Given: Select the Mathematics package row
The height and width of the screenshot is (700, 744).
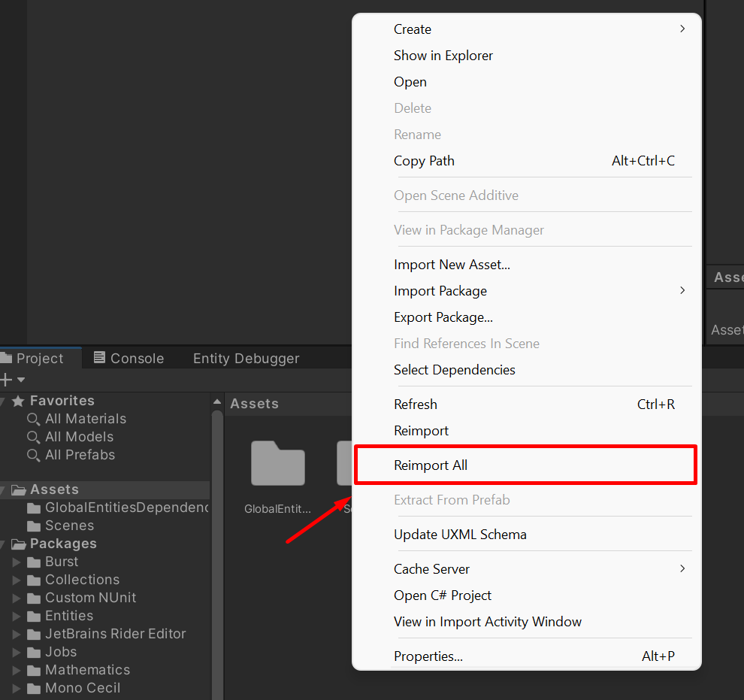Looking at the screenshot, I should coord(105,670).
